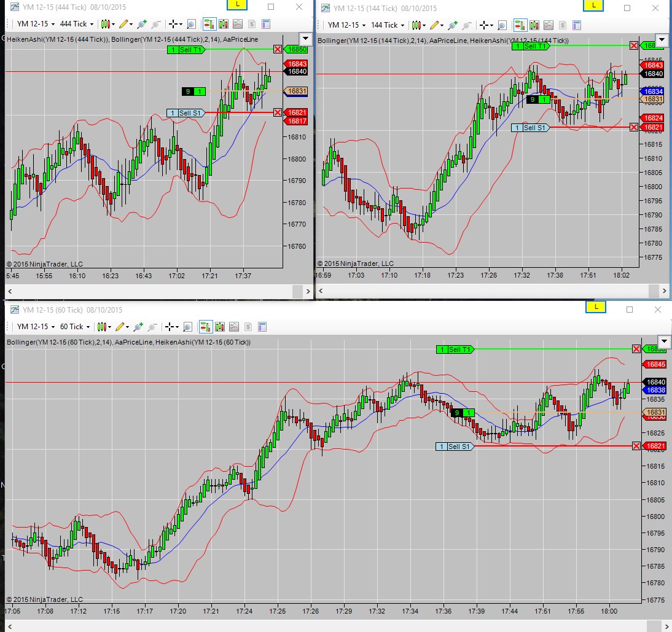Cancel Sell S1 order in 60 Tick chart
672x632 pixels.
[x=636, y=447]
